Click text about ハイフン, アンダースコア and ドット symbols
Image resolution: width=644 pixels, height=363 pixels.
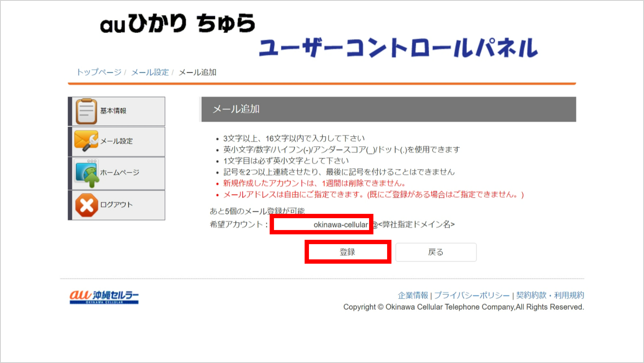(x=341, y=150)
